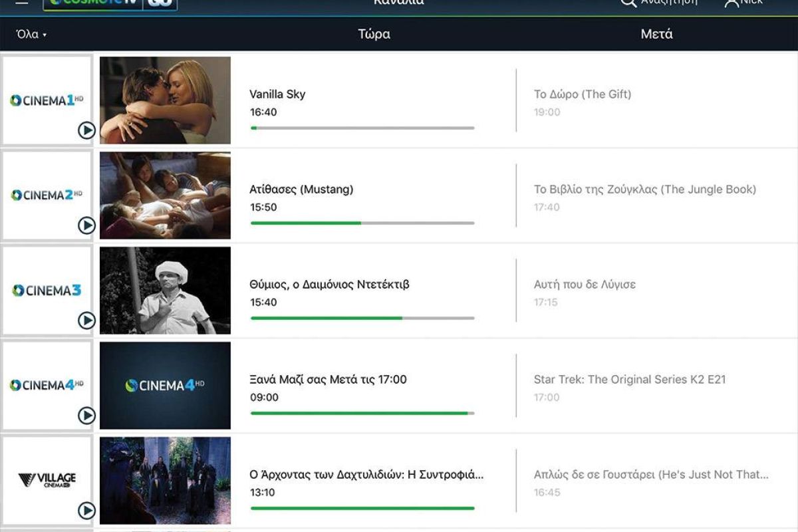
Task: Click the Vanilla Sky progress bar
Action: click(362, 128)
